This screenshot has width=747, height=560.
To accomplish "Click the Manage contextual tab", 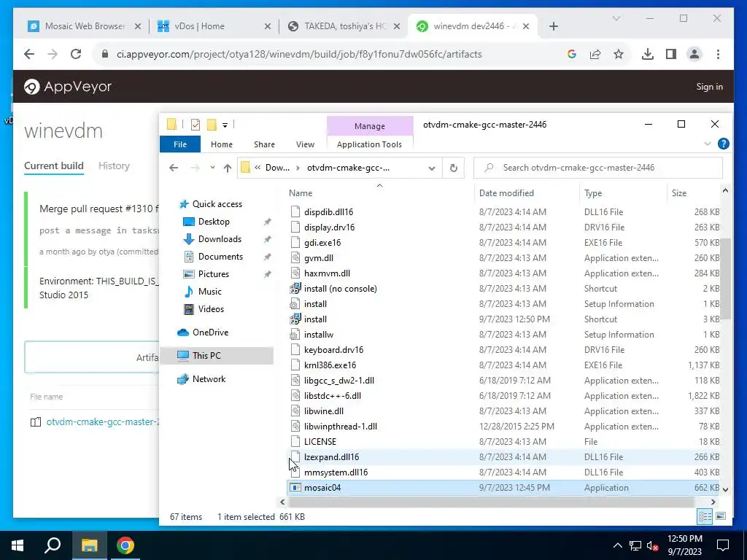I will pos(370,126).
